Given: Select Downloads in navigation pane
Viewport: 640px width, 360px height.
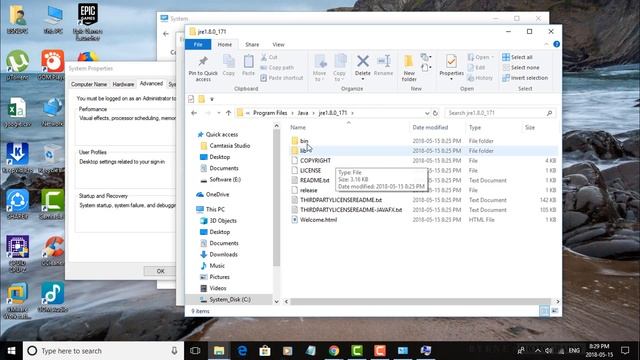Looking at the screenshot, I should coord(223,254).
